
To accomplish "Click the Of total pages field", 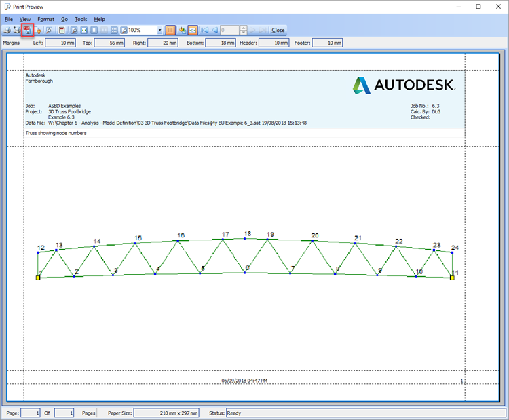I will tap(64, 413).
